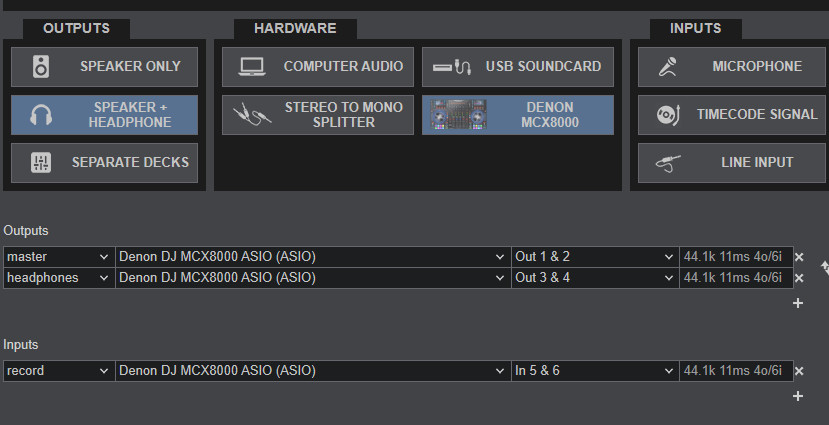Remove the master output row

[x=799, y=257]
